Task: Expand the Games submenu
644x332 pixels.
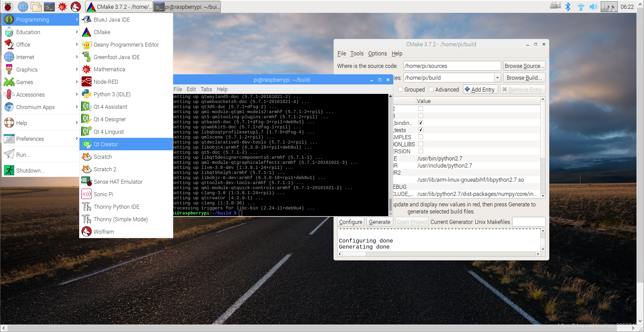Action: pos(41,82)
